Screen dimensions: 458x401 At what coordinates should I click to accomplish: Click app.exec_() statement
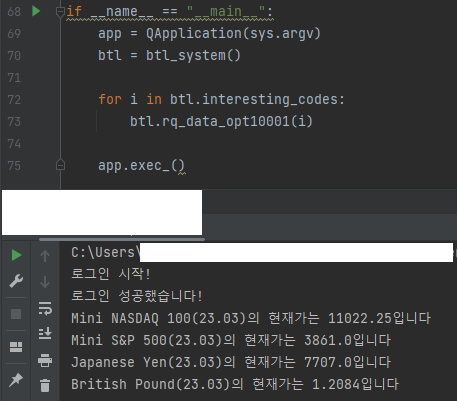tap(141, 165)
